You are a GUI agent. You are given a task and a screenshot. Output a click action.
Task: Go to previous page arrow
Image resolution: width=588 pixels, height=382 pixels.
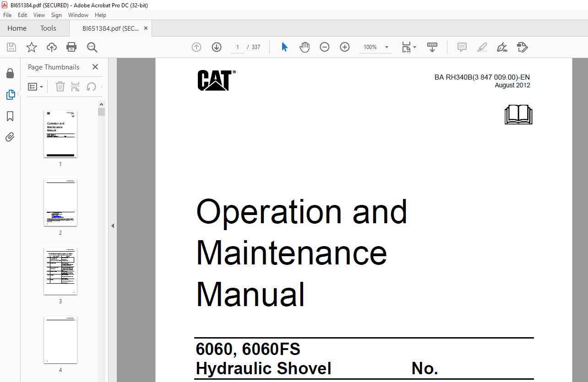pos(196,47)
